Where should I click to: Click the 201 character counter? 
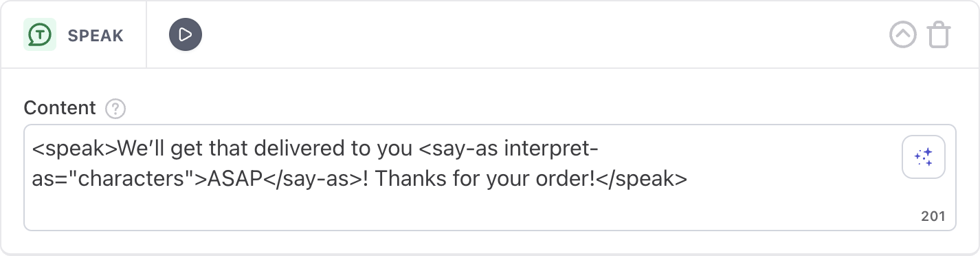coord(933,216)
